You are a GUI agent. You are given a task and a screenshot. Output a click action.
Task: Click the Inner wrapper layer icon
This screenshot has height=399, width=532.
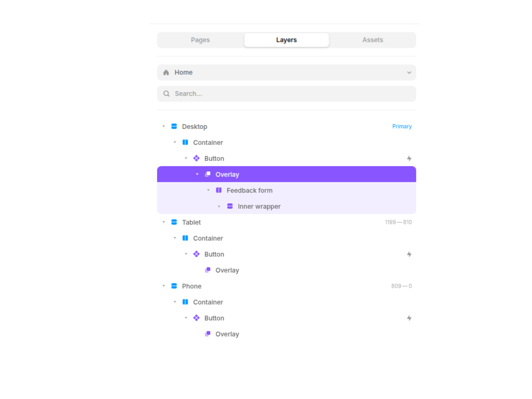click(230, 206)
